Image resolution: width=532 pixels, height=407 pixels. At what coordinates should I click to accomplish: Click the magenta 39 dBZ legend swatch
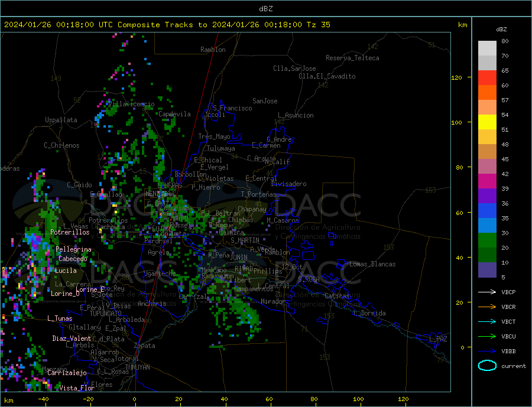(487, 181)
